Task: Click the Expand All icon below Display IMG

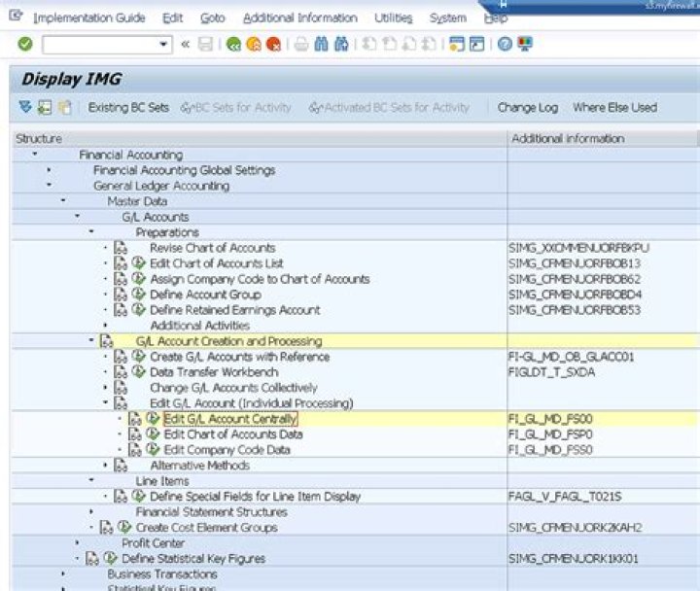Action: (25, 108)
